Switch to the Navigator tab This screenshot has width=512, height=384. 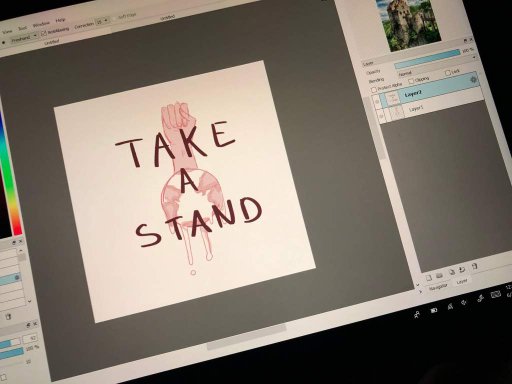click(x=438, y=287)
